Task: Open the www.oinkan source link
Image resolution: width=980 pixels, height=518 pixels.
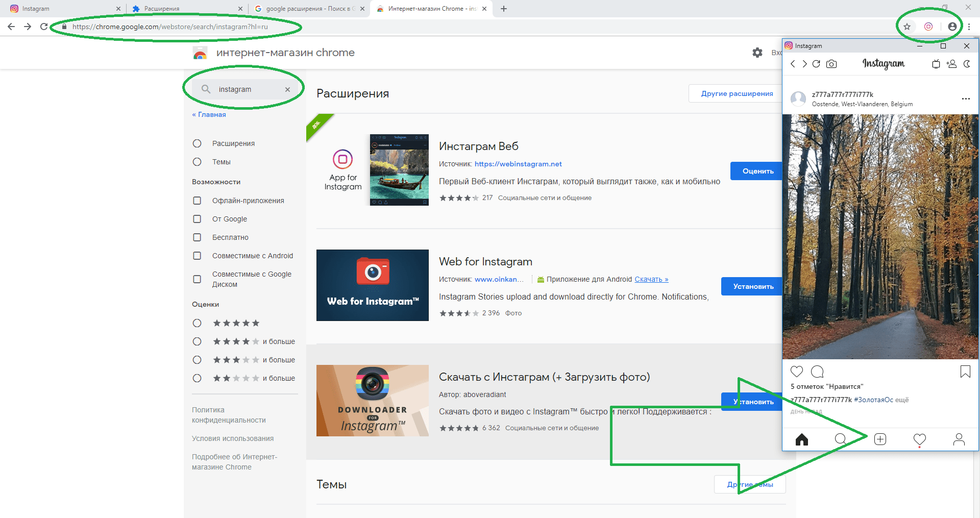Action: point(499,279)
